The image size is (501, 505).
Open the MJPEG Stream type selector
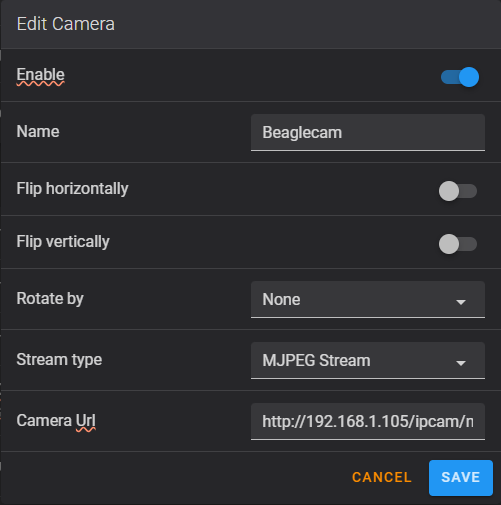[x=368, y=360]
